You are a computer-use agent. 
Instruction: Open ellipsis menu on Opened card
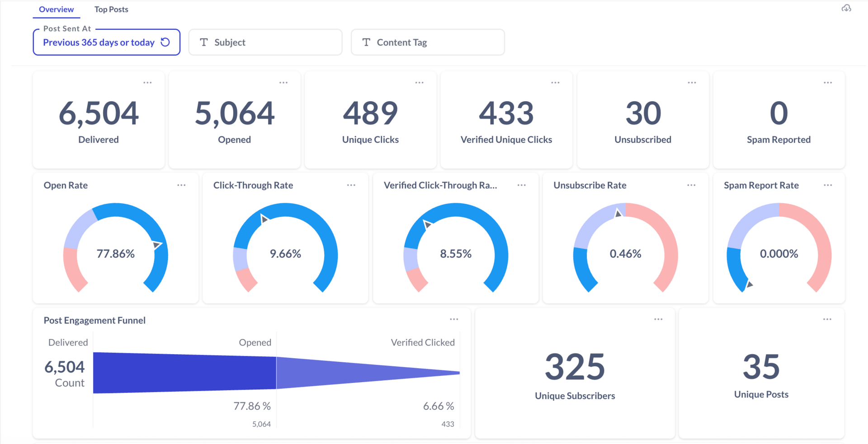283,83
